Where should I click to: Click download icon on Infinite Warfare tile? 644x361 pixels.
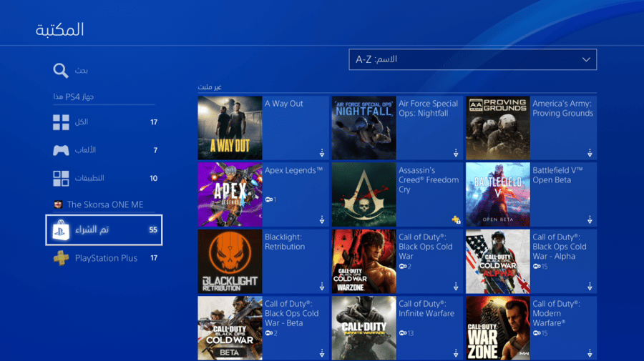pos(456,353)
